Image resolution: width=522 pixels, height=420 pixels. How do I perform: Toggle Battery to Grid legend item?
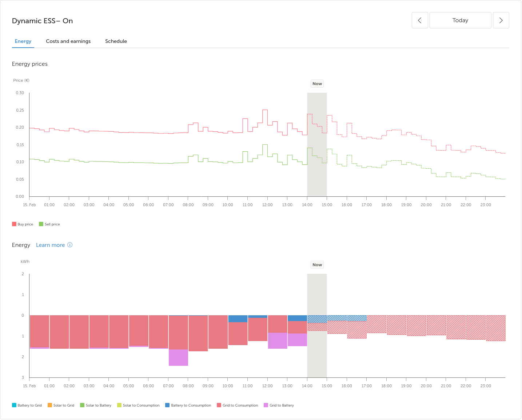(27, 405)
